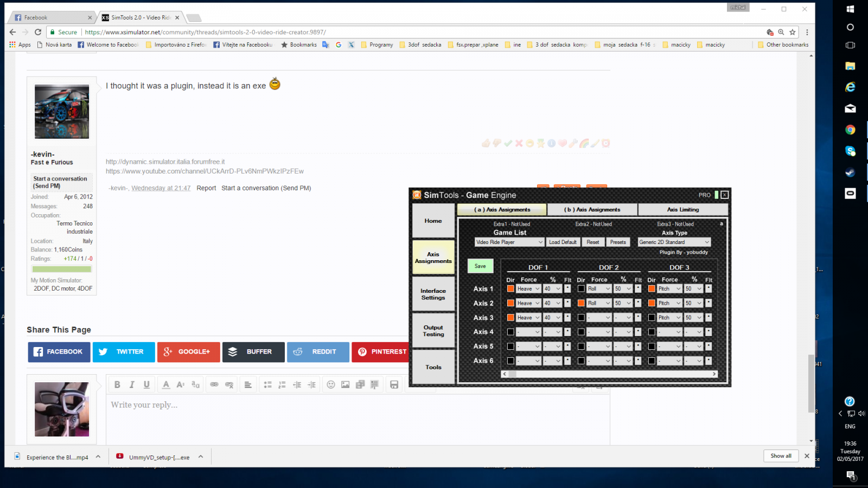
Task: Toggle underline formatting in reply editor
Action: coord(146,384)
